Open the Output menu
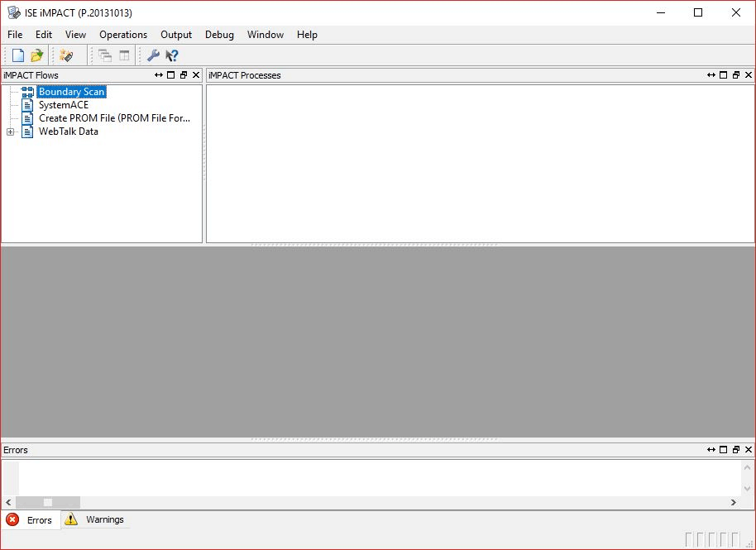This screenshot has width=756, height=550. point(176,35)
